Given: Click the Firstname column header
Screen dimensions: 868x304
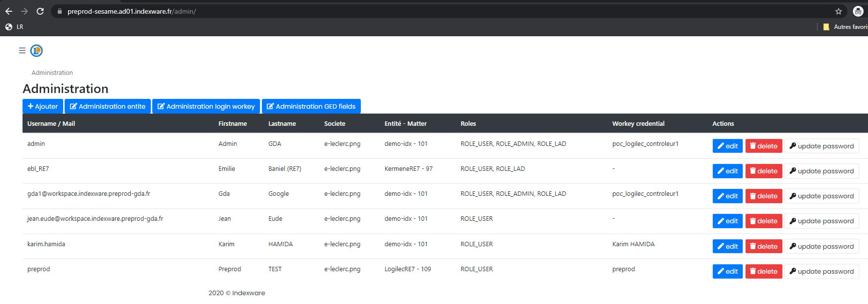Looking at the screenshot, I should (x=233, y=123).
